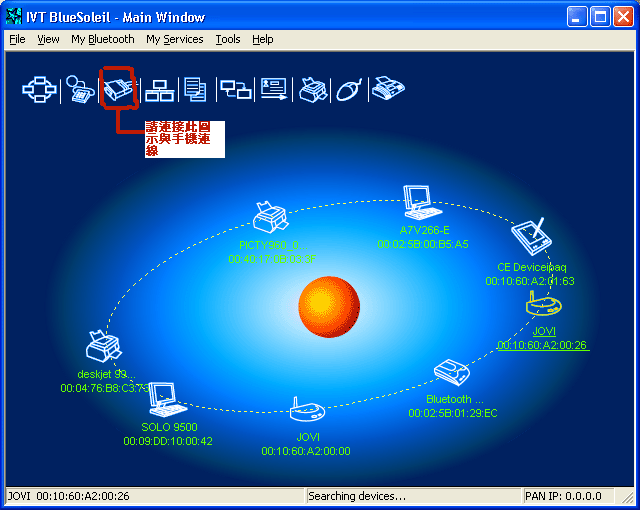Open the View menu
Screen dimensions: 640x510
pyautogui.click(x=48, y=39)
